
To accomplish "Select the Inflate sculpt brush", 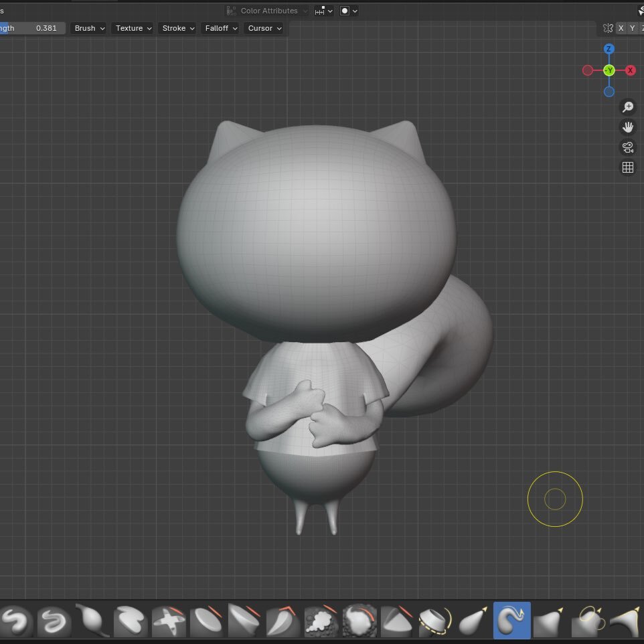I will [x=93, y=621].
